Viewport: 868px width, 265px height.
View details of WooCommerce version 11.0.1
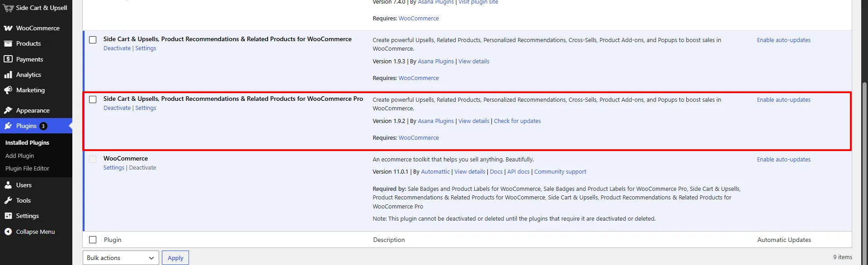(470, 172)
